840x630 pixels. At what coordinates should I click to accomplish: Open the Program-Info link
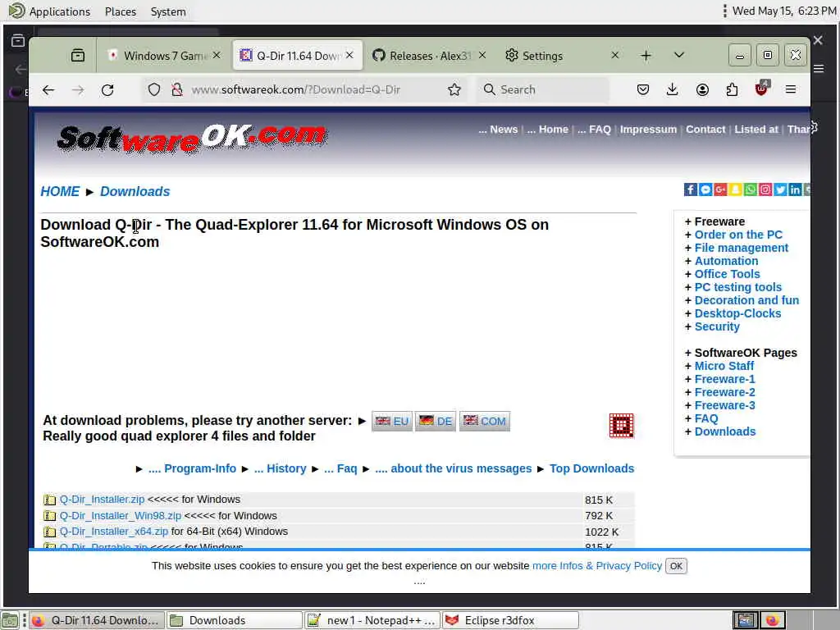click(x=192, y=468)
